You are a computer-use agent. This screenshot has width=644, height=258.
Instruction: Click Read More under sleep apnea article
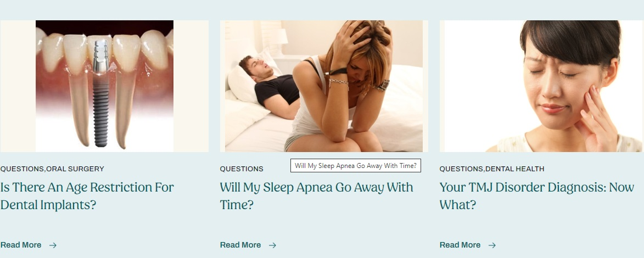pyautogui.click(x=240, y=245)
